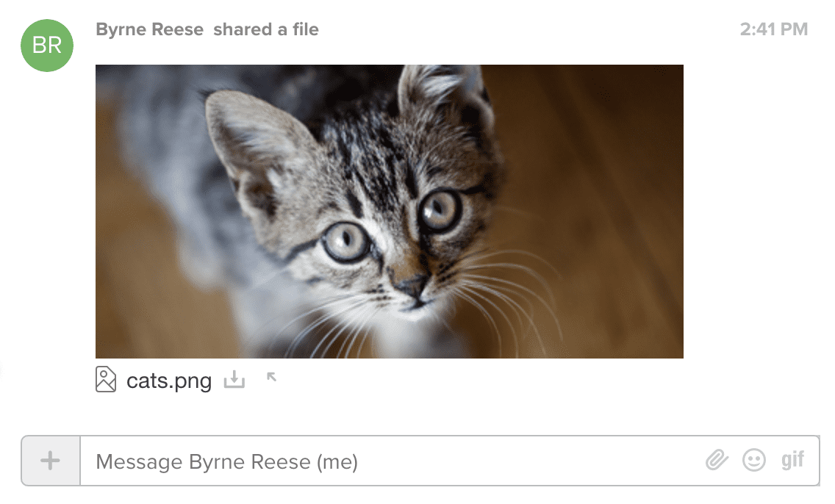This screenshot has width=835, height=504.
Task: Focus the Message Byrne Reese input field
Action: point(390,461)
